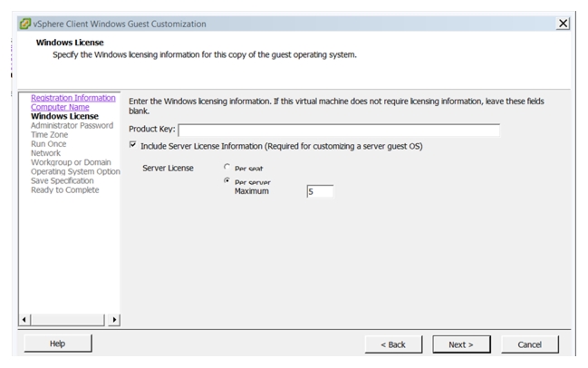The width and height of the screenshot is (588, 368).
Task: Select Ready to Complete in the step list
Action: pyautogui.click(x=65, y=190)
